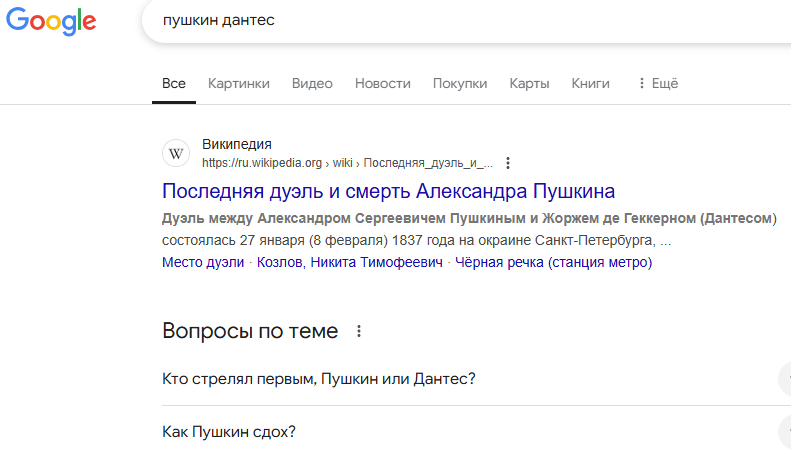Screen dimensions: 791x453
Task: Open the 'Покупки' tab
Action: [460, 83]
